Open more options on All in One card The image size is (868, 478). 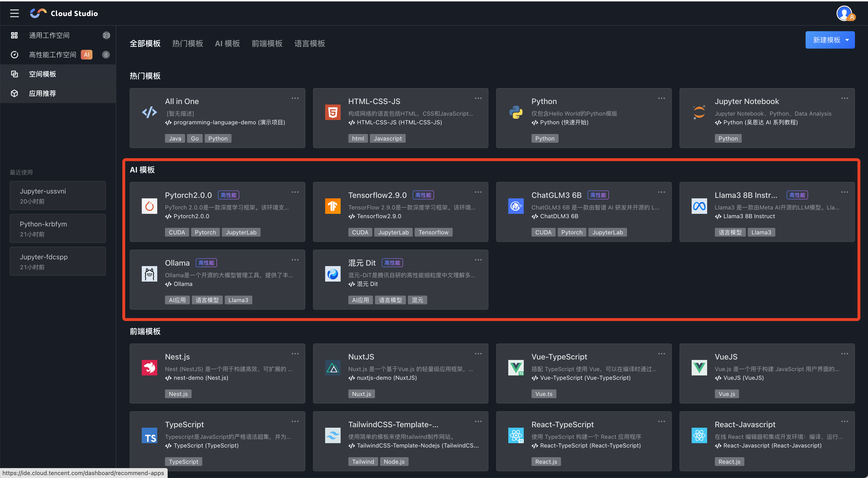[x=295, y=98]
